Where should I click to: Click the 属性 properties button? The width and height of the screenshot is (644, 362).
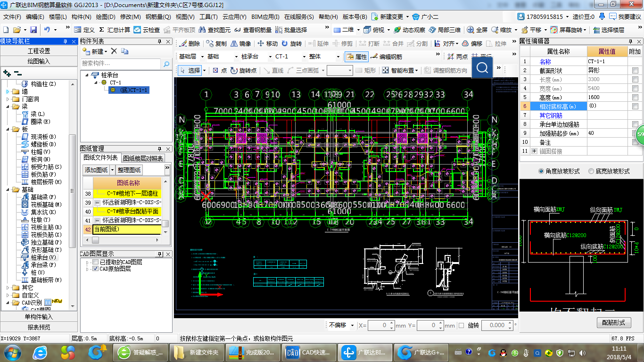[356, 57]
